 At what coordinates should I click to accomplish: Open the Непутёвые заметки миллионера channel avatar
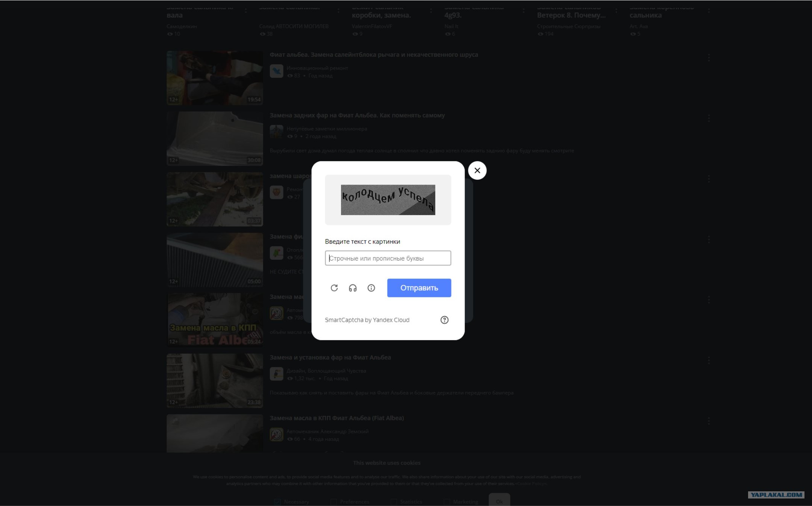click(276, 132)
